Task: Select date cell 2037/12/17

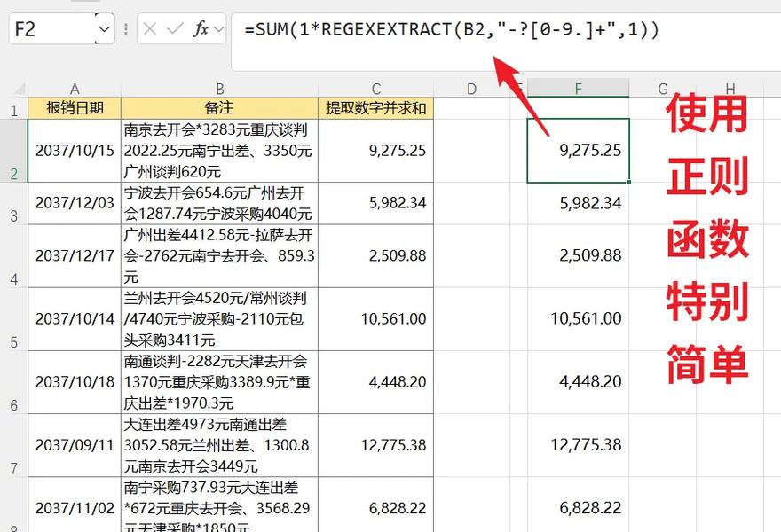Action: [75, 255]
